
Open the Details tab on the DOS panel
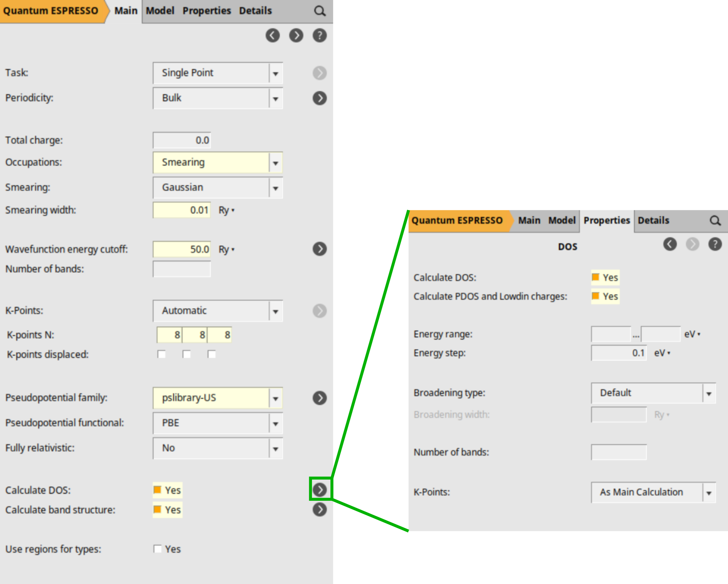pyautogui.click(x=654, y=221)
